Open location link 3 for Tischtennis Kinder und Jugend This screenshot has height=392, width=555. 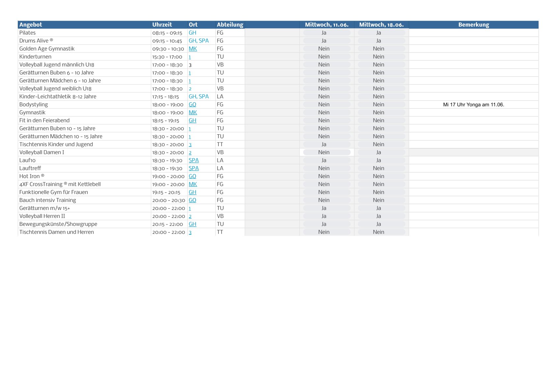coord(190,144)
